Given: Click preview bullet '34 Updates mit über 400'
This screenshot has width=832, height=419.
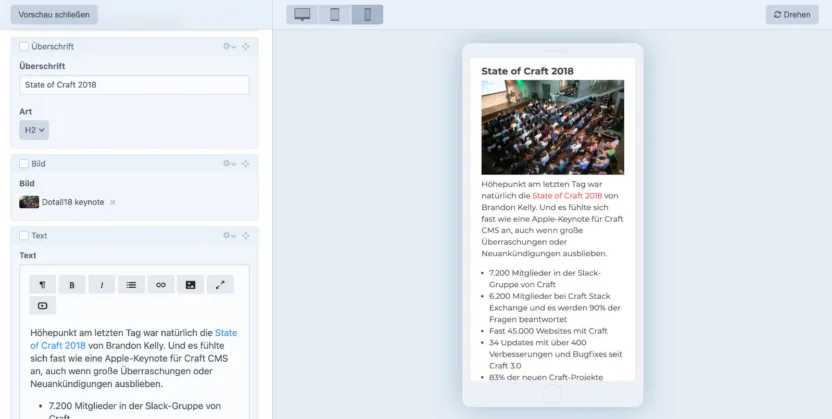Looking at the screenshot, I should [x=538, y=343].
